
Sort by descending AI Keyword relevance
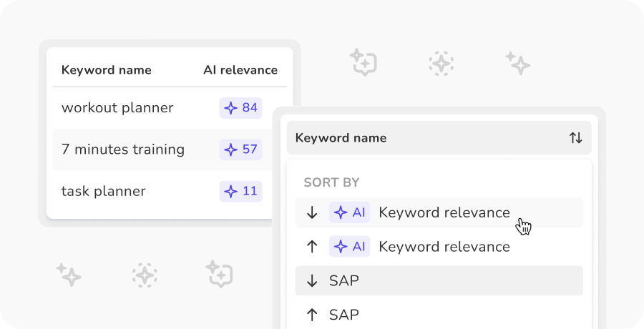pyautogui.click(x=439, y=212)
